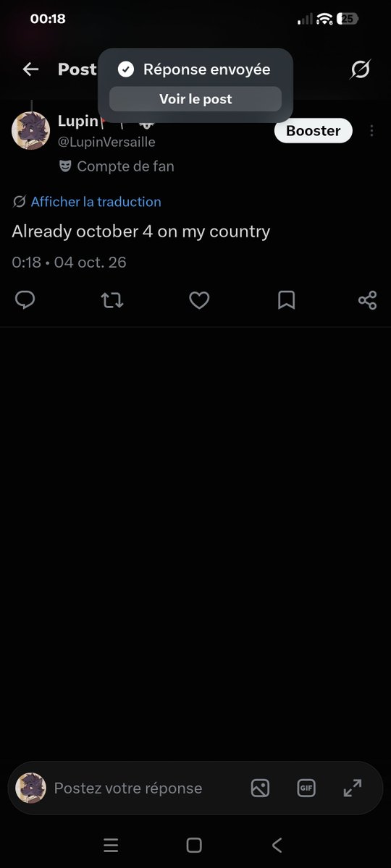Tap the back arrow icon
This screenshot has width=391, height=868.
coord(30,69)
